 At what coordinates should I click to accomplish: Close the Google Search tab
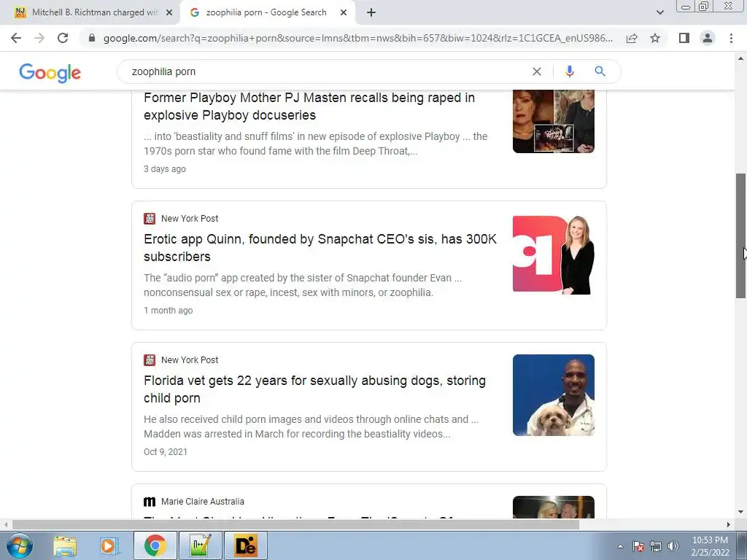click(344, 13)
